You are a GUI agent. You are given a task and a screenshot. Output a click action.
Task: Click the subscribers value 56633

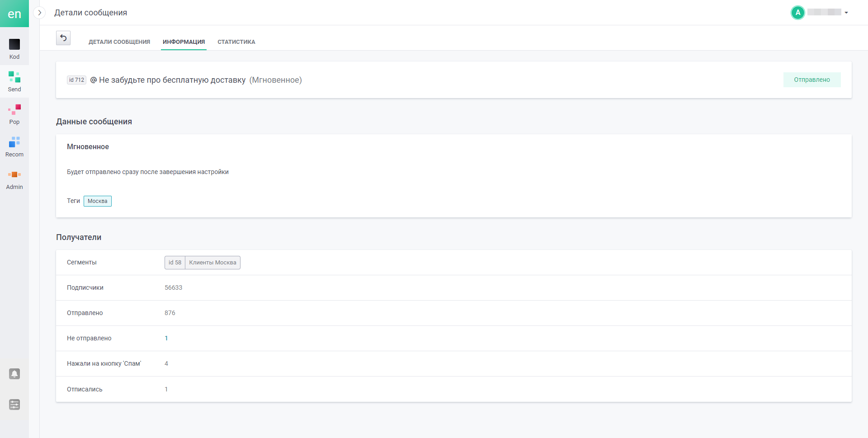tap(174, 287)
